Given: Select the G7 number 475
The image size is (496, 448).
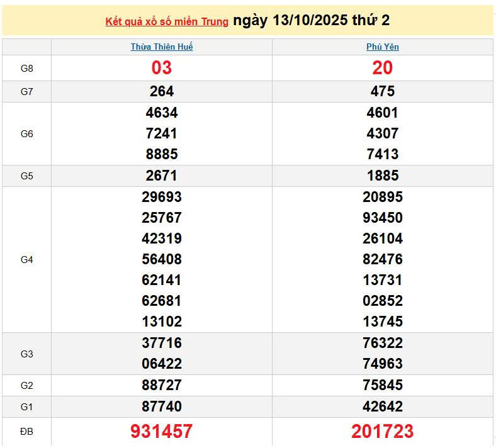Looking at the screenshot, I should [382, 92].
